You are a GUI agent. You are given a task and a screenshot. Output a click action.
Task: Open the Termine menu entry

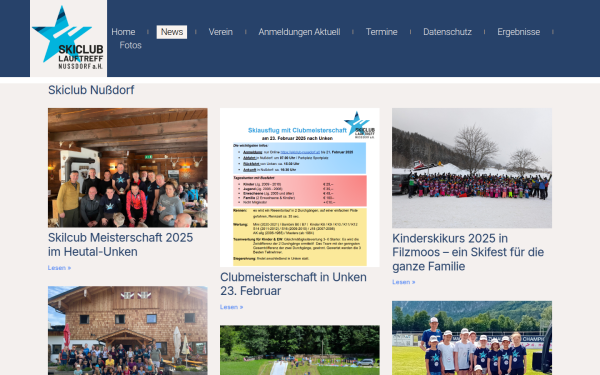tap(382, 32)
